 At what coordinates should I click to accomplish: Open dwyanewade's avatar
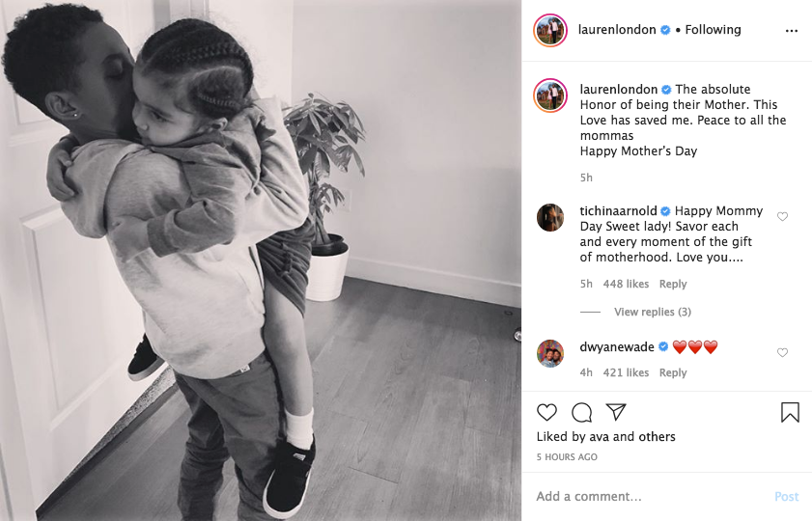click(550, 353)
